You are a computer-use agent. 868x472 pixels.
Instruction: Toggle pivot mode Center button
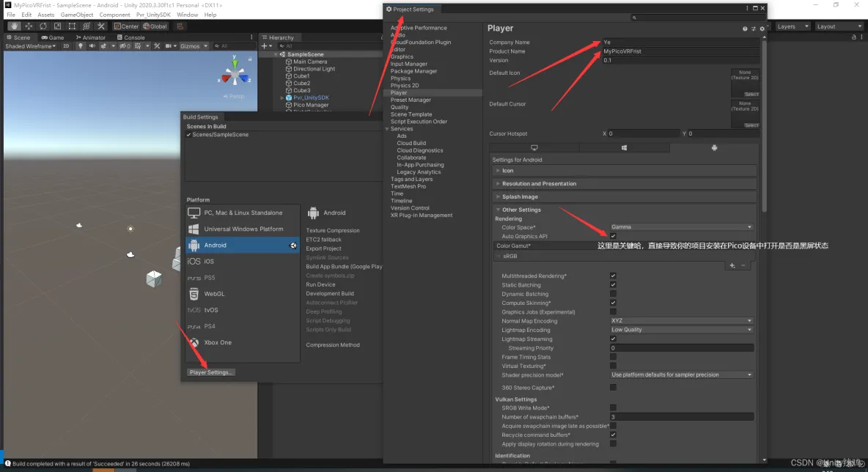pyautogui.click(x=126, y=26)
